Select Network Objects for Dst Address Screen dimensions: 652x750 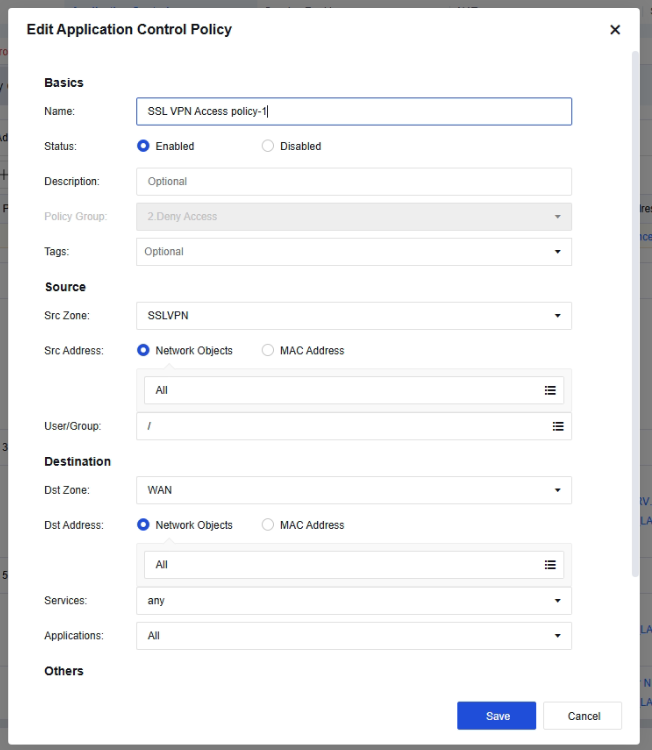tap(143, 525)
